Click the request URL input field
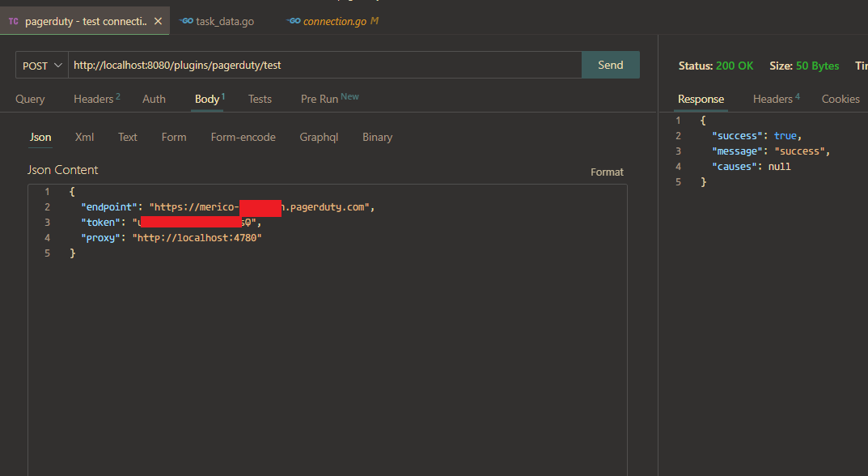This screenshot has height=476, width=868. (x=325, y=65)
